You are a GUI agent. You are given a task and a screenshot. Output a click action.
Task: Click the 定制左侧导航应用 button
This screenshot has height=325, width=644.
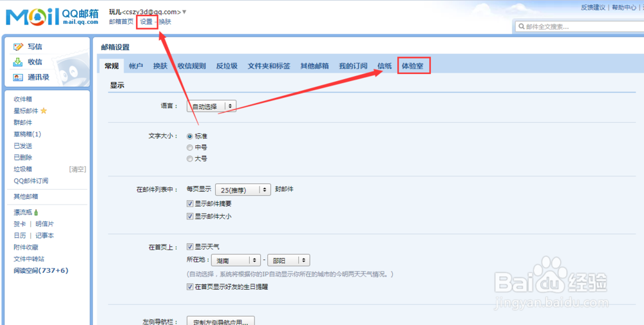[221, 321]
